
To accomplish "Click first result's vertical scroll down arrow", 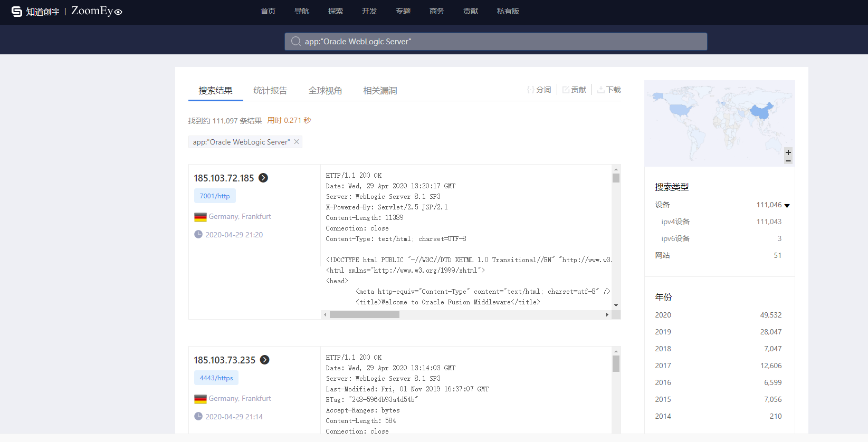I will pyautogui.click(x=616, y=305).
